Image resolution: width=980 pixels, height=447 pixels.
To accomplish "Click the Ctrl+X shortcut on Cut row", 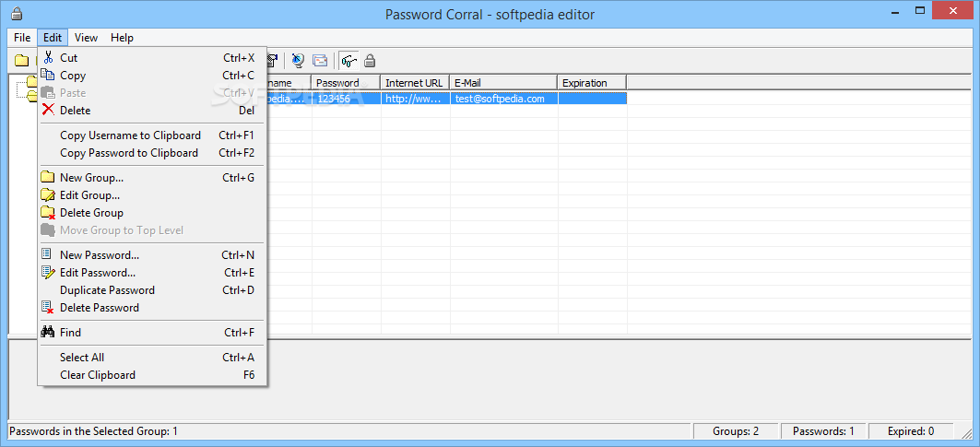I will click(x=239, y=57).
